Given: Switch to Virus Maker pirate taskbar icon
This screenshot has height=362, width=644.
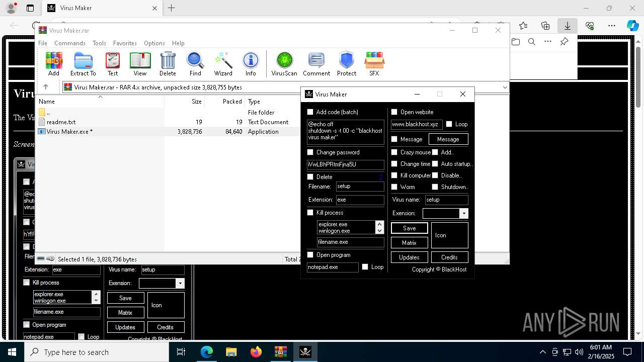Looking at the screenshot, I should 305,352.
